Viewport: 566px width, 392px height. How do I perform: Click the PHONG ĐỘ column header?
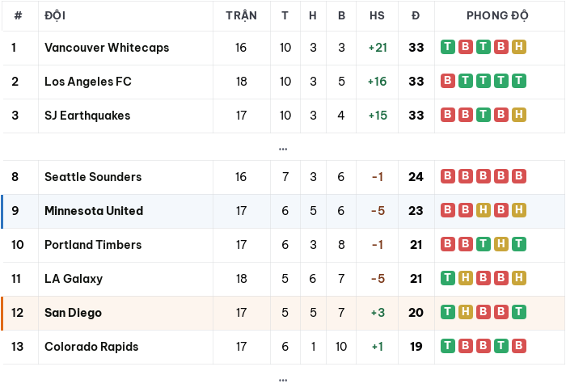(497, 15)
